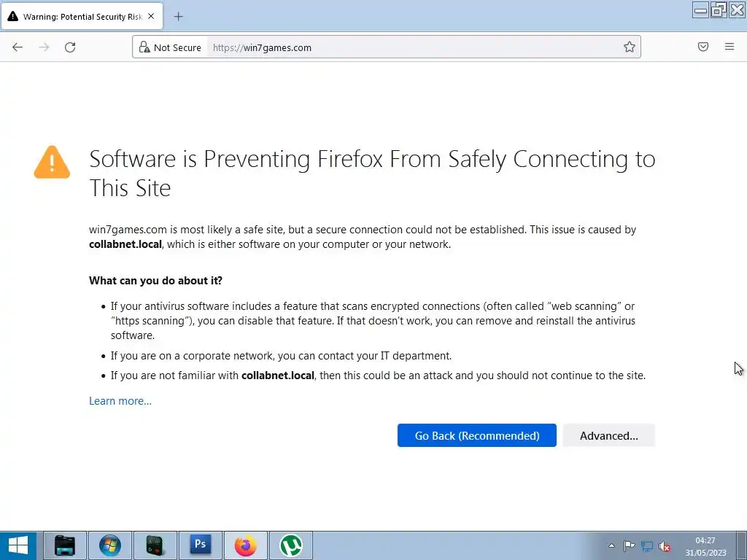
Task: Open the games taskbar icon
Action: [x=155, y=545]
